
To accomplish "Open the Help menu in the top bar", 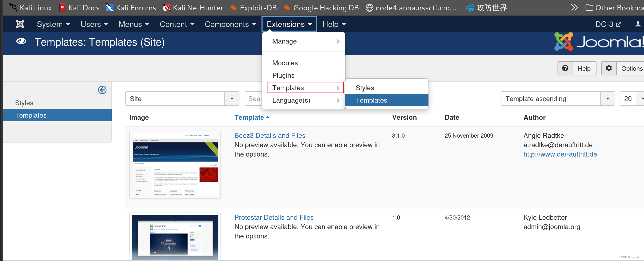I will tap(334, 24).
